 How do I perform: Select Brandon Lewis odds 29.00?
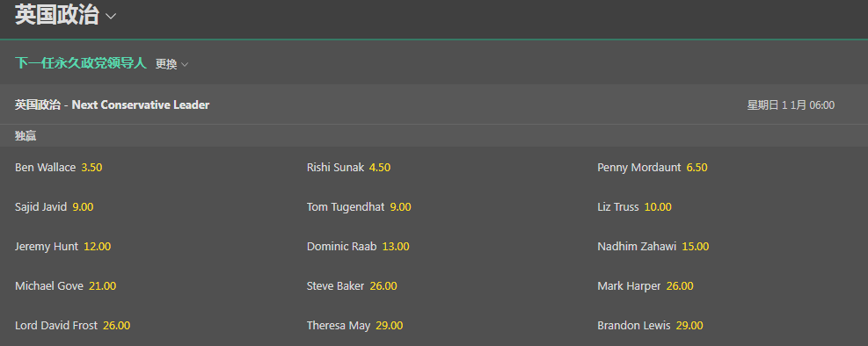coord(651,326)
